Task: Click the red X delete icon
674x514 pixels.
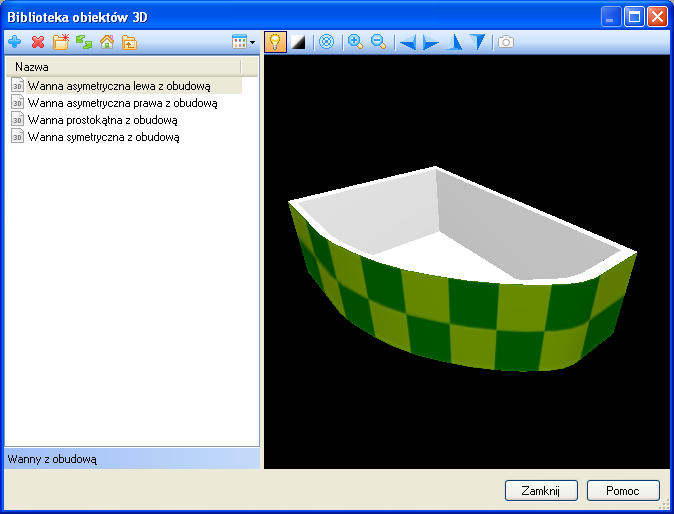Action: pyautogui.click(x=38, y=42)
